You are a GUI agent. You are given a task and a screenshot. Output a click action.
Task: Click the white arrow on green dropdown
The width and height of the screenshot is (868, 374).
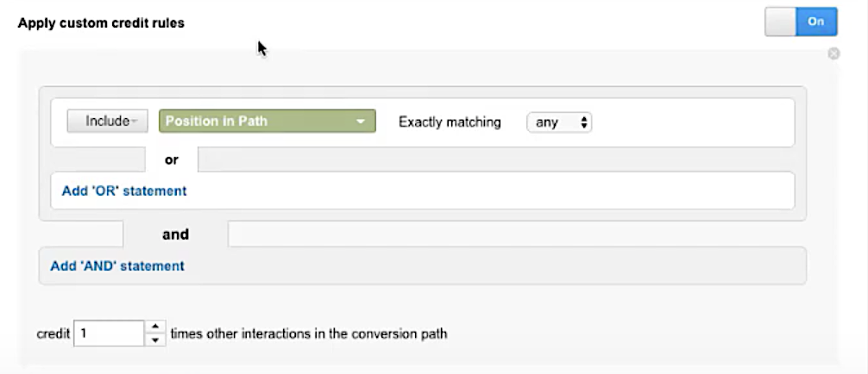(x=361, y=122)
